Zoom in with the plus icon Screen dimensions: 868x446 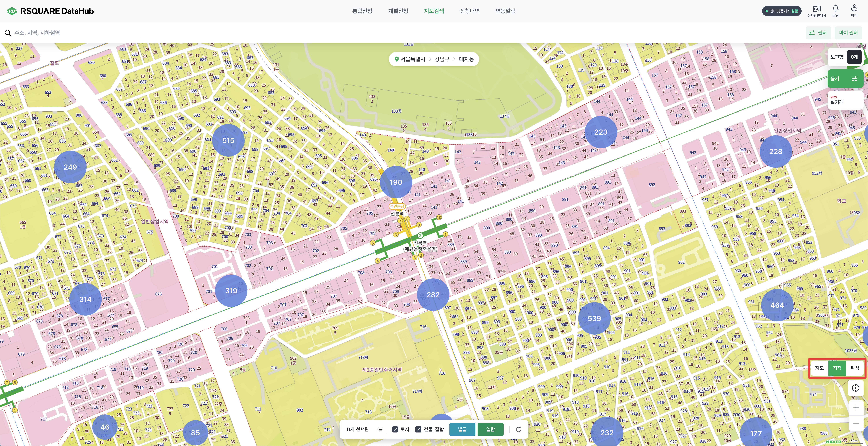(856, 408)
